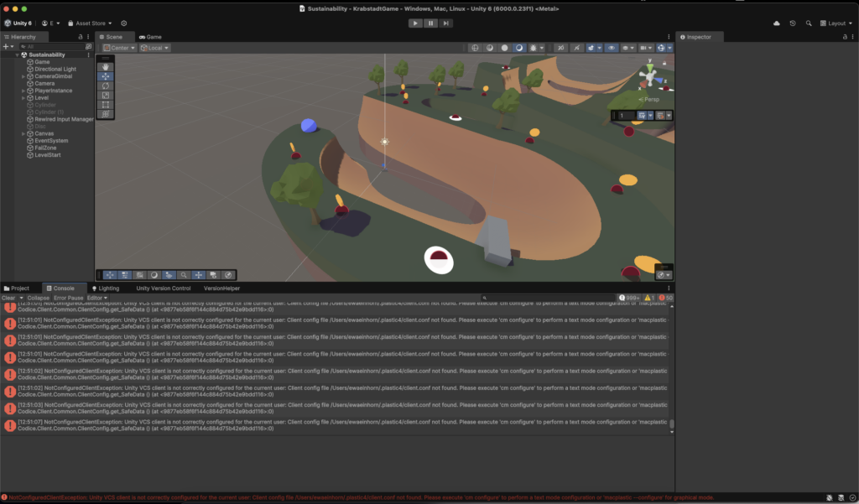Image resolution: width=859 pixels, height=504 pixels.
Task: Click the global search magnifier icon
Action: [809, 23]
